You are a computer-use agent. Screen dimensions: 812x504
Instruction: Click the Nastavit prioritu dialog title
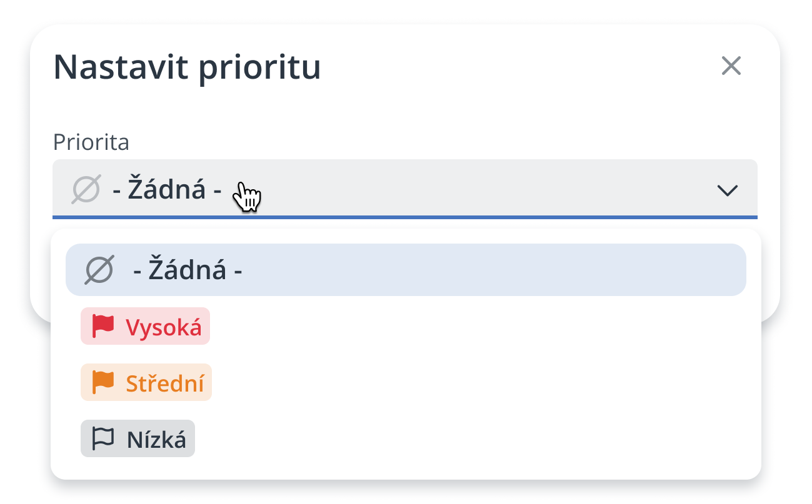(187, 67)
